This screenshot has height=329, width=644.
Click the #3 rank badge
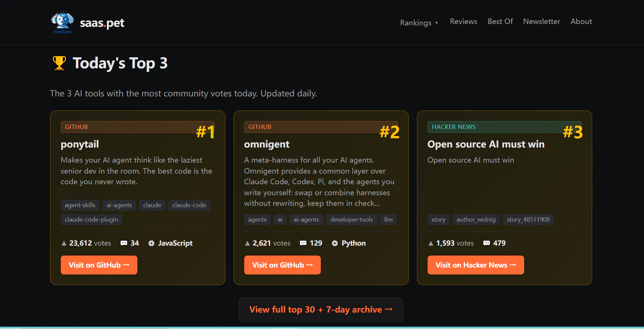tap(573, 132)
